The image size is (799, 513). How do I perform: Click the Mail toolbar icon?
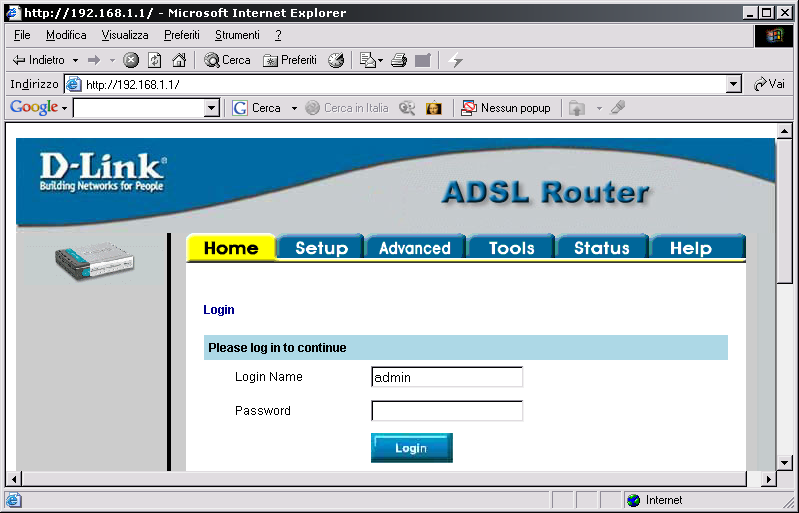(x=367, y=60)
